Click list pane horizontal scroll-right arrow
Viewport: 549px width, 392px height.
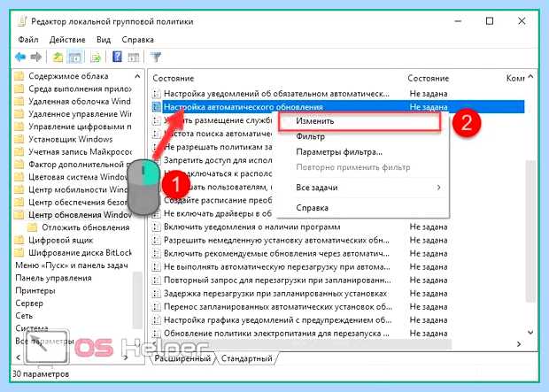click(x=519, y=344)
